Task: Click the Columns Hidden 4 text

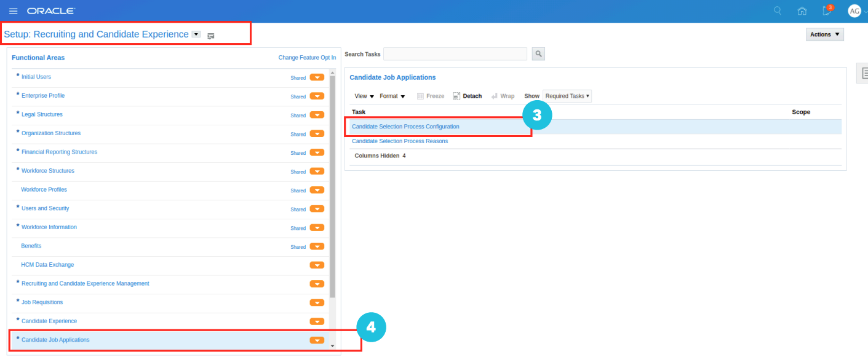Action: tap(380, 156)
